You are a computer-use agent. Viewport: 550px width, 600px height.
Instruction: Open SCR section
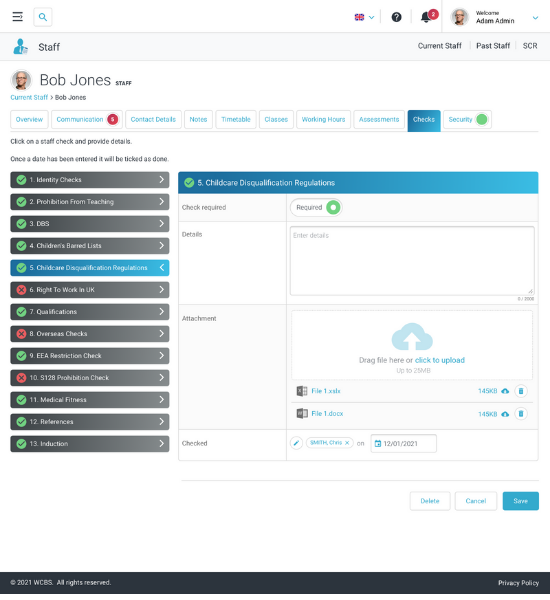[530, 46]
